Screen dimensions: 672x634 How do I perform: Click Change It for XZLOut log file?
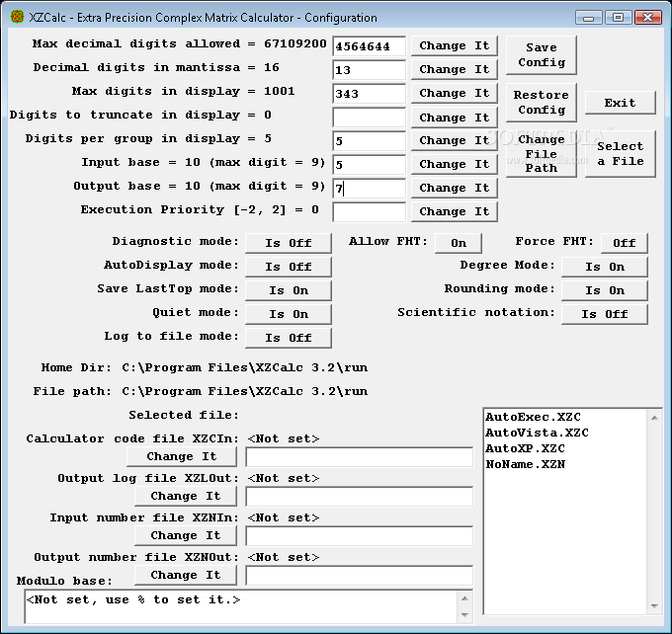pyautogui.click(x=186, y=496)
